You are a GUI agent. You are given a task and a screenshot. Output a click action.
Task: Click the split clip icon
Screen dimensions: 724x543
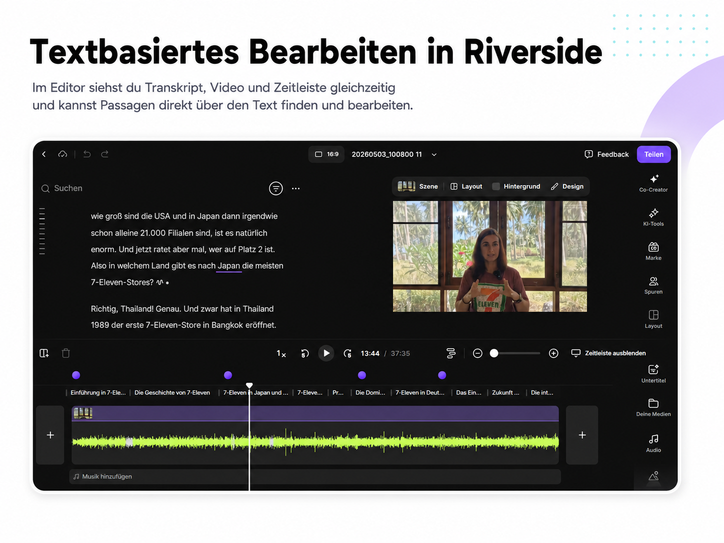tap(44, 353)
